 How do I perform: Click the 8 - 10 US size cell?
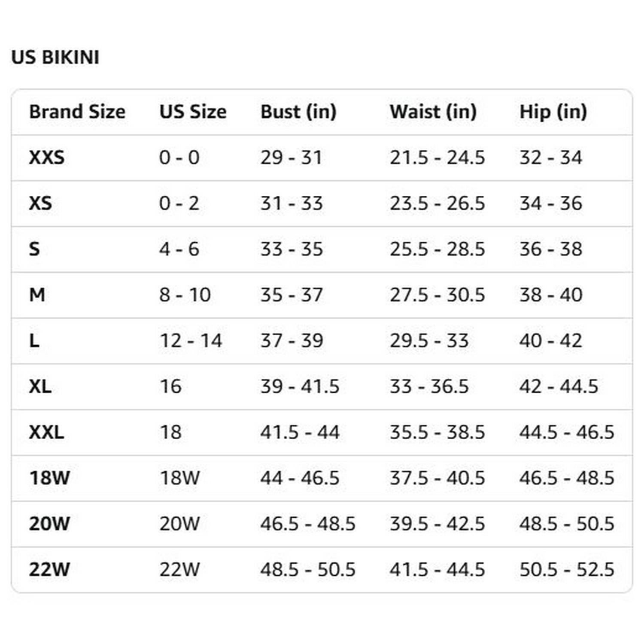click(x=185, y=295)
